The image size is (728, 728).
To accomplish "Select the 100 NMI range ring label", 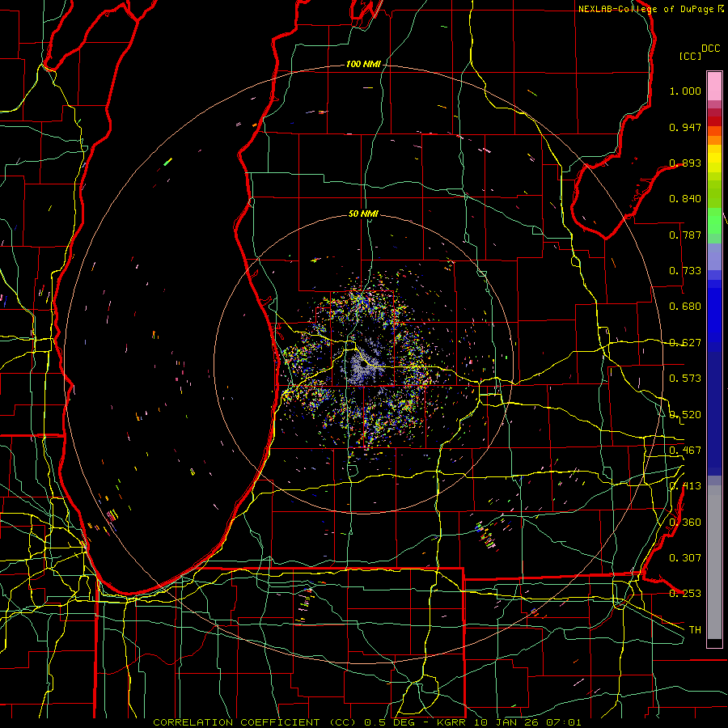I will [x=363, y=64].
